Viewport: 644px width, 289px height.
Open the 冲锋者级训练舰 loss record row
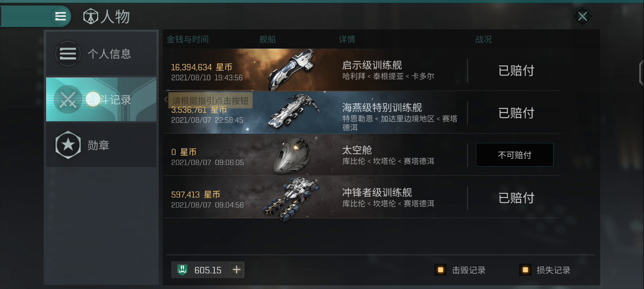point(362,197)
